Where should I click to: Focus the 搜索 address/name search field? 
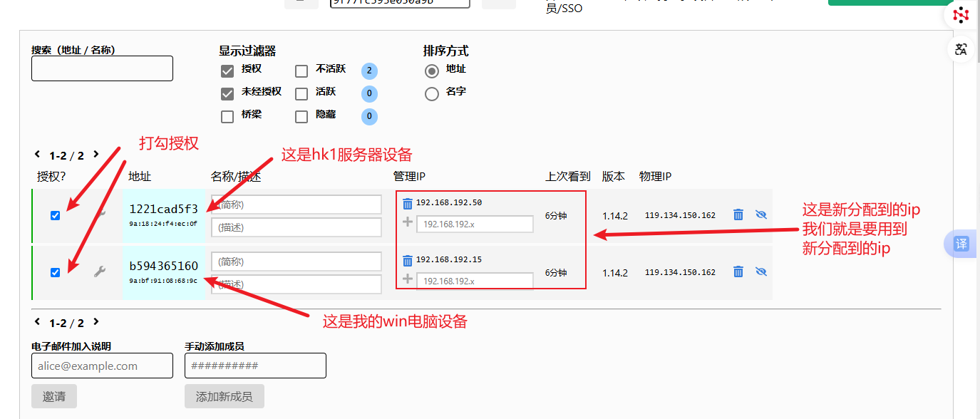click(x=102, y=68)
